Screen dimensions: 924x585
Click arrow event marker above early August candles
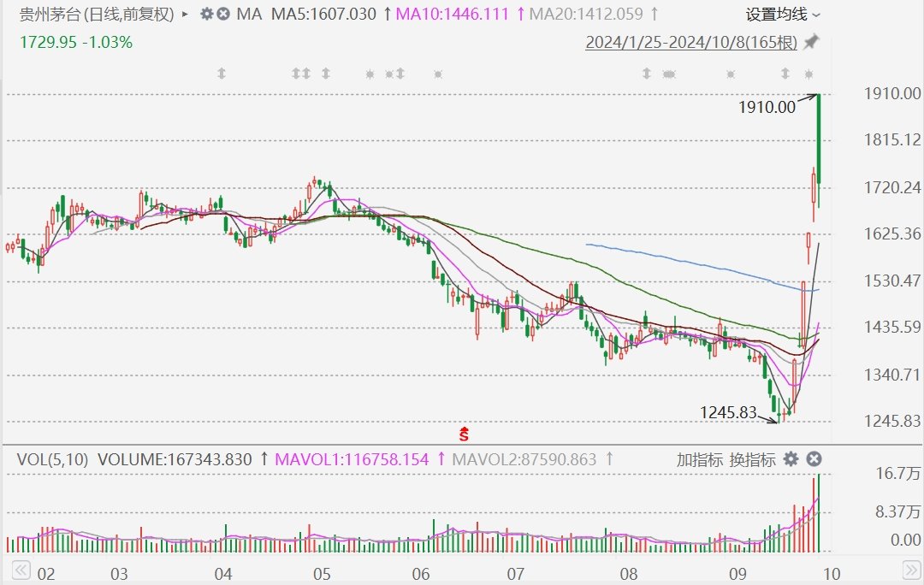pyautogui.click(x=647, y=74)
